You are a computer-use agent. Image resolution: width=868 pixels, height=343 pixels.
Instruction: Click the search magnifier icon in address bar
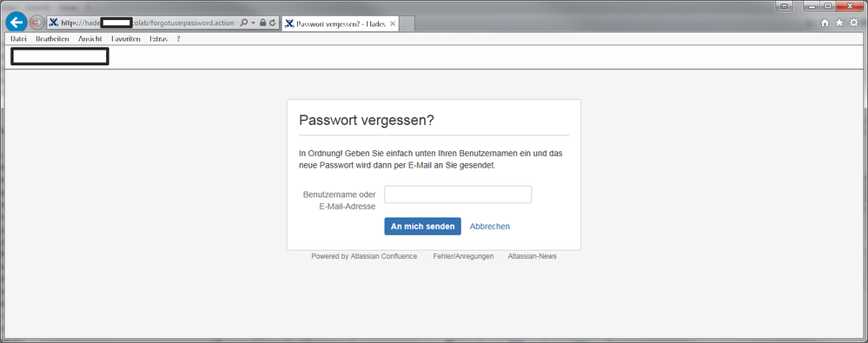click(x=244, y=23)
